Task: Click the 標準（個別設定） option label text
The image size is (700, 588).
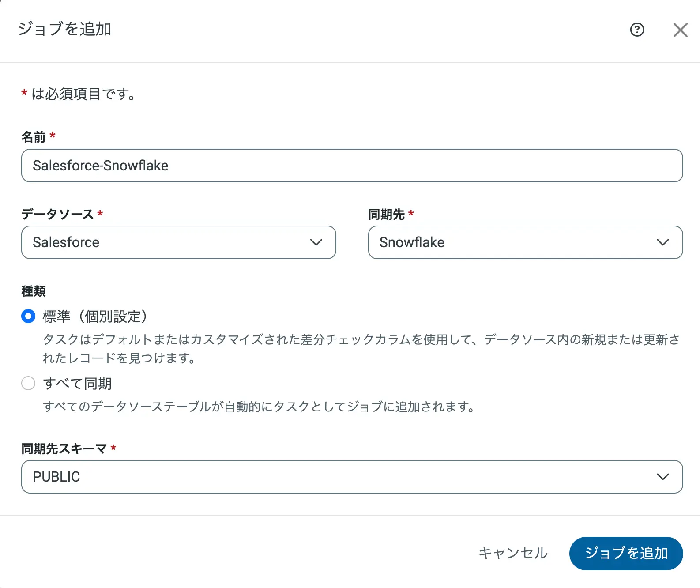Action: pos(95,317)
